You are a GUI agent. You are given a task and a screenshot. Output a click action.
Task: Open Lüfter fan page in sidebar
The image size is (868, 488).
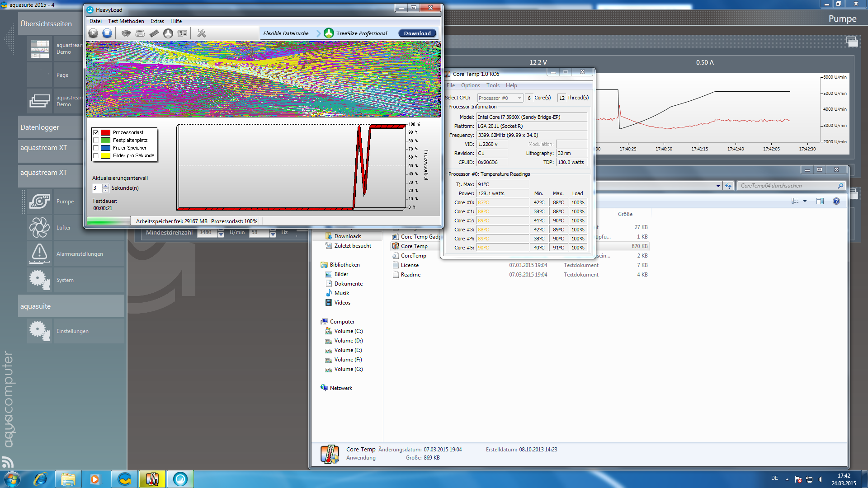pyautogui.click(x=40, y=228)
